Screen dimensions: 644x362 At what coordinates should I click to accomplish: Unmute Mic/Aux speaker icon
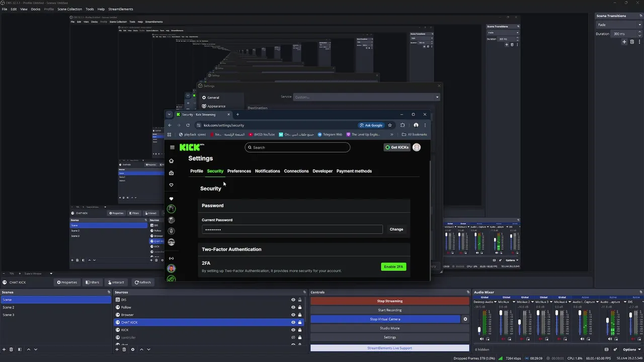503,339
